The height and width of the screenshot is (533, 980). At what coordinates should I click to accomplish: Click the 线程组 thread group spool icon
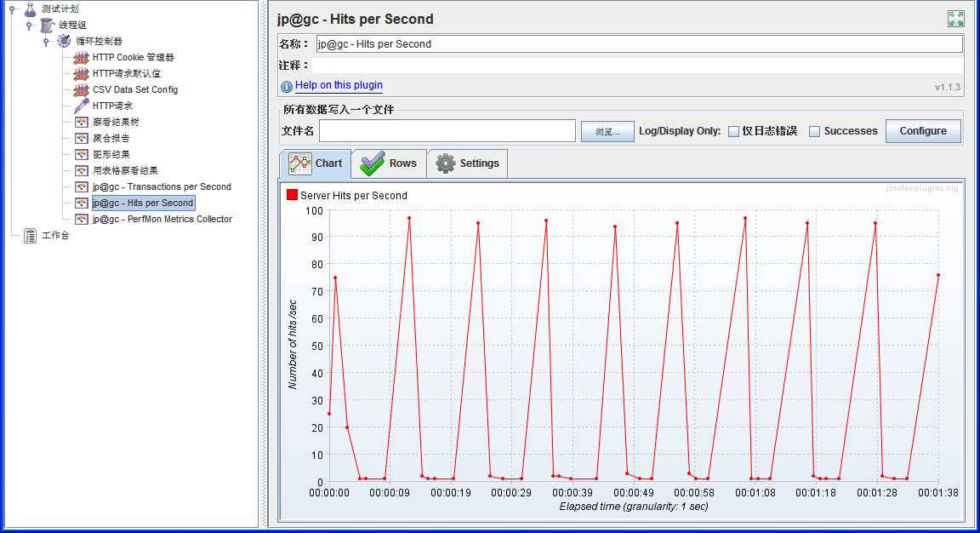[x=47, y=25]
